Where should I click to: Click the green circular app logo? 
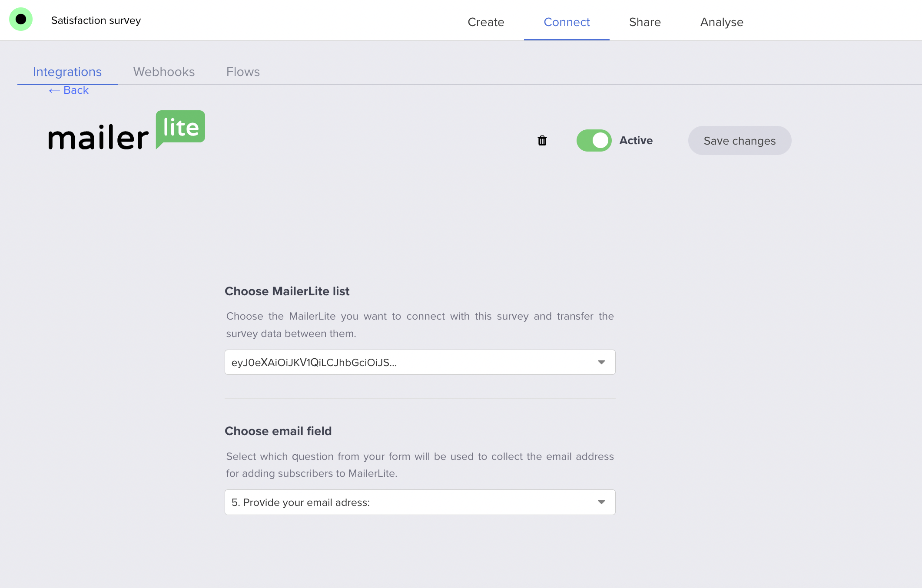[x=21, y=20]
